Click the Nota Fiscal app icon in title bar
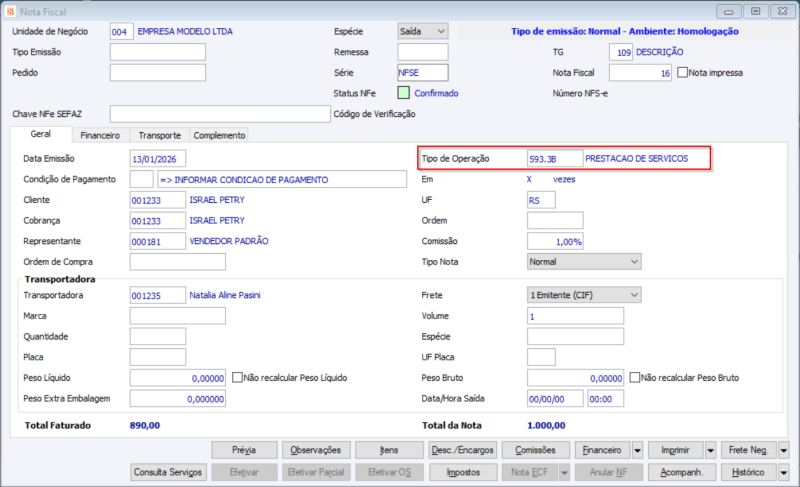The height and width of the screenshot is (487, 800). pos(10,11)
